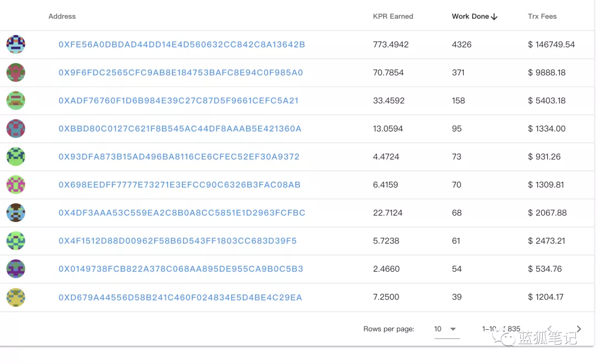Click identicon for address 0XBBD80C0127C621F8
The width and height of the screenshot is (597, 364).
pos(16,129)
